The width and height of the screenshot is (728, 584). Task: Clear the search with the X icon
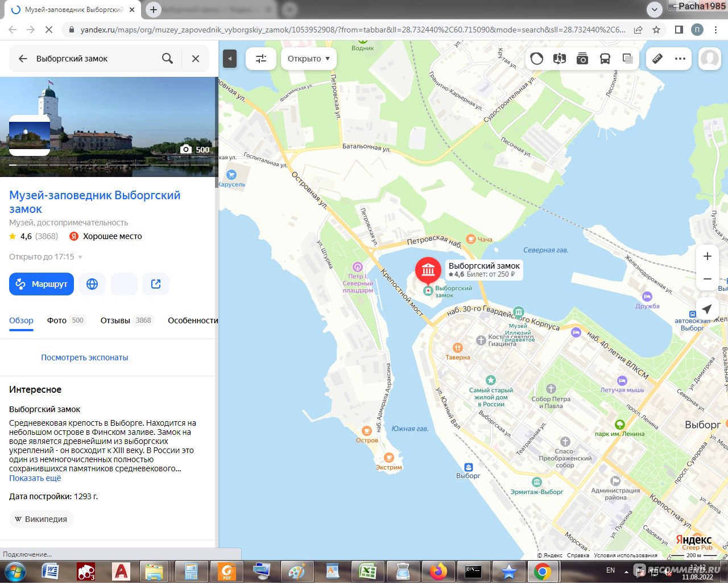click(196, 59)
